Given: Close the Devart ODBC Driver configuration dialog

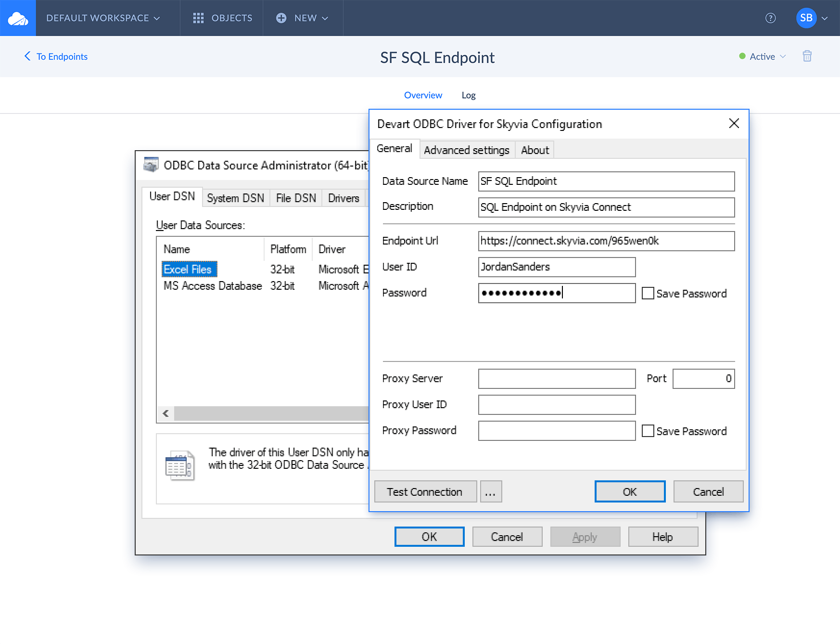Looking at the screenshot, I should [734, 124].
